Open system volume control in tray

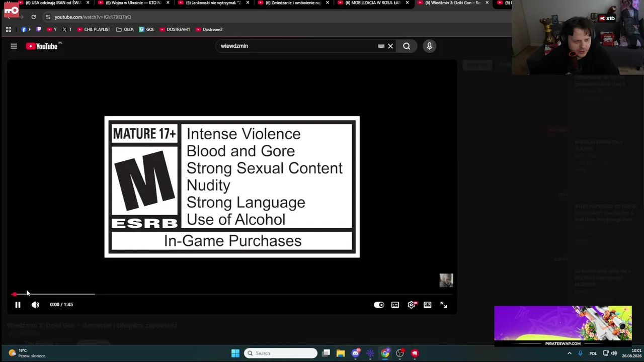click(614, 353)
